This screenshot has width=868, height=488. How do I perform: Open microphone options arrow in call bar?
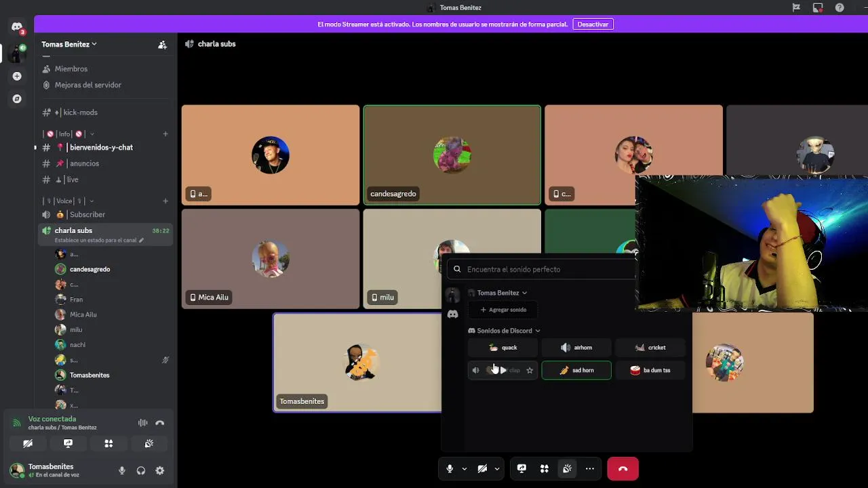(465, 468)
